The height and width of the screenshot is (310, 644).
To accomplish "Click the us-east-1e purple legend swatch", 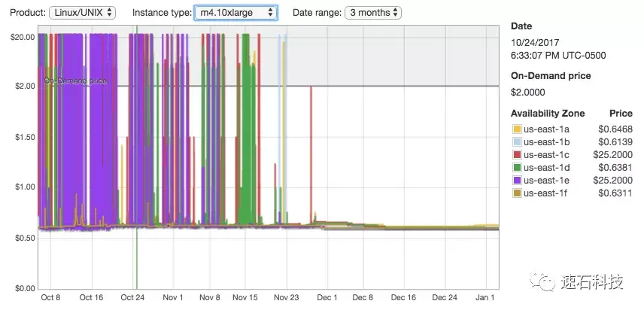I will point(517,181).
